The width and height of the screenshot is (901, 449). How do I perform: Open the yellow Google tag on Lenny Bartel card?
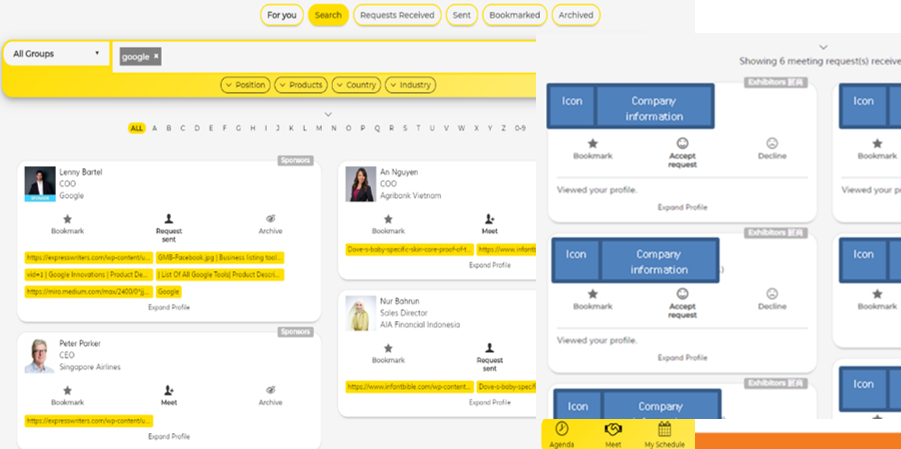point(168,291)
